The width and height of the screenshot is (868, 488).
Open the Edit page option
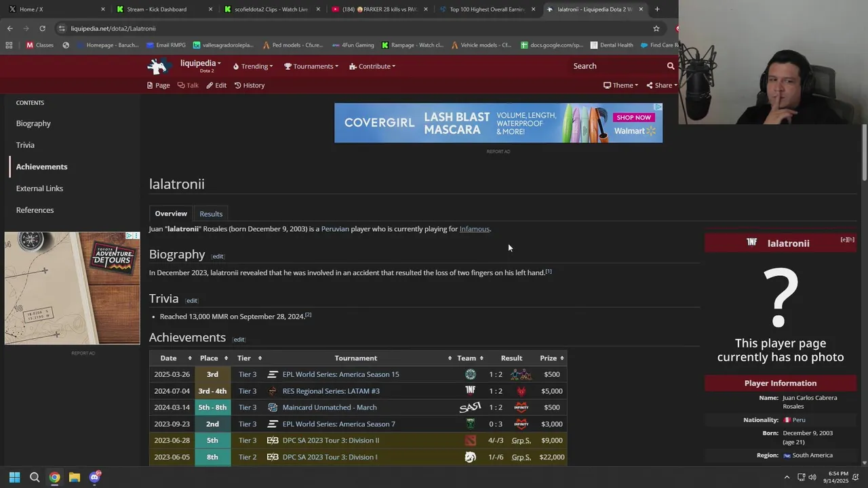[x=216, y=85]
